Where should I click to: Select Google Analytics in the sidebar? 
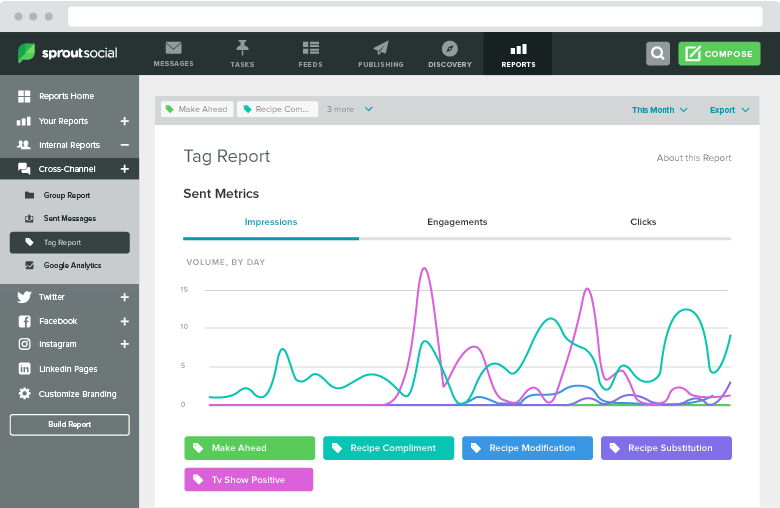(x=72, y=266)
